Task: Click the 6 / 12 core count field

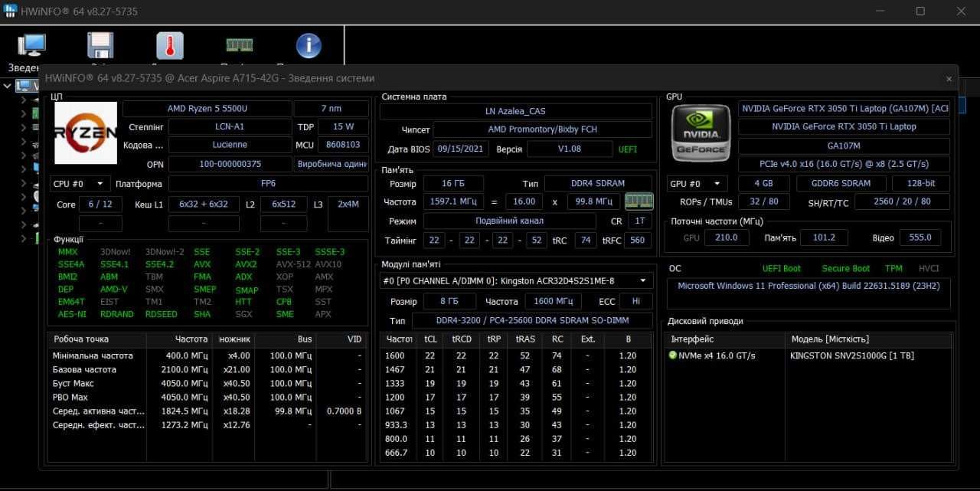Action: 100,205
